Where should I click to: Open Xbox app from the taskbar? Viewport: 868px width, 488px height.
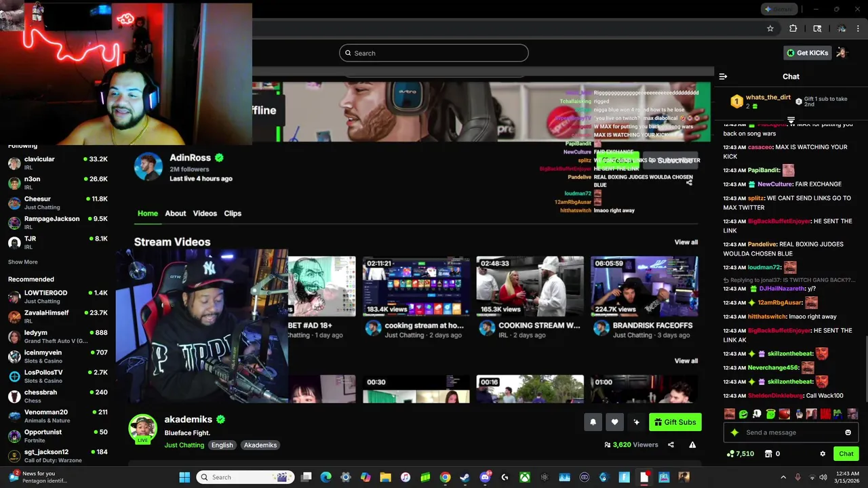point(525,477)
